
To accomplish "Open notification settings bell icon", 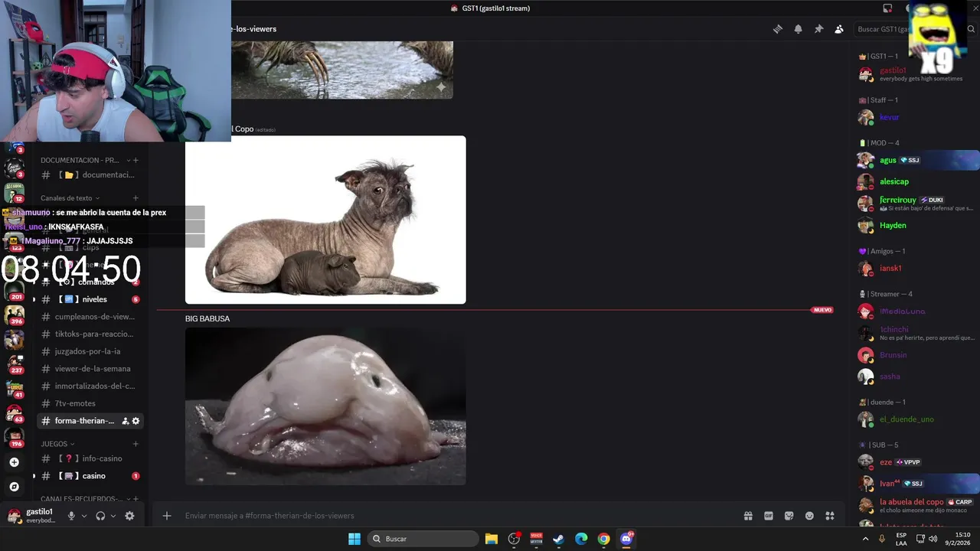I will 798,29.
